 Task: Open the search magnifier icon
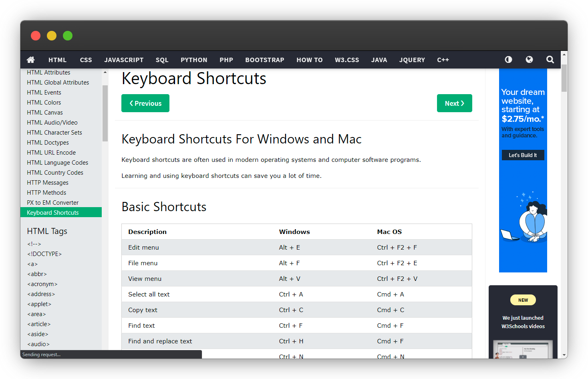pos(550,59)
